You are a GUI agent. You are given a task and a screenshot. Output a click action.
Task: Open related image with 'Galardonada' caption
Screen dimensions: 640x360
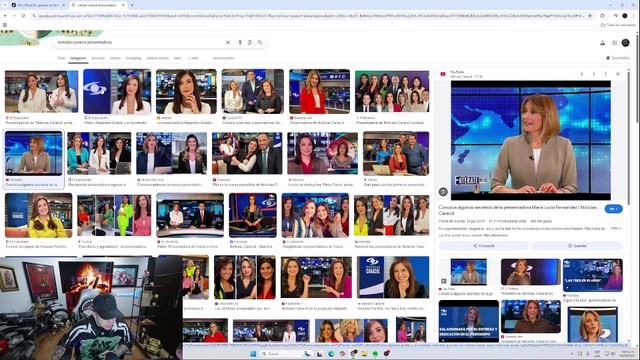(469, 321)
